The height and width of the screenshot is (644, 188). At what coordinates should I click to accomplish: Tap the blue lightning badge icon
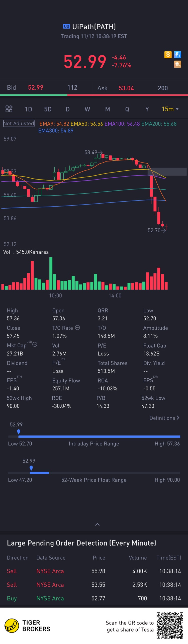click(x=177, y=55)
